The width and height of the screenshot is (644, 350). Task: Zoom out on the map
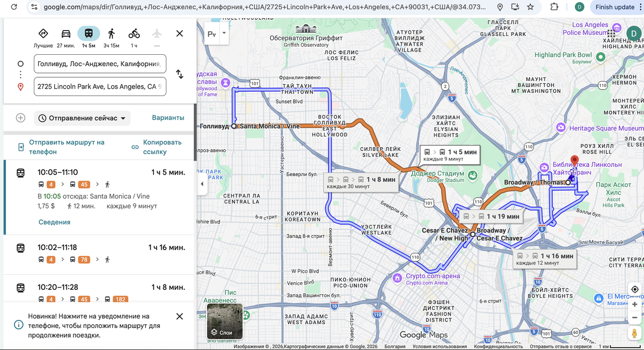tap(635, 317)
